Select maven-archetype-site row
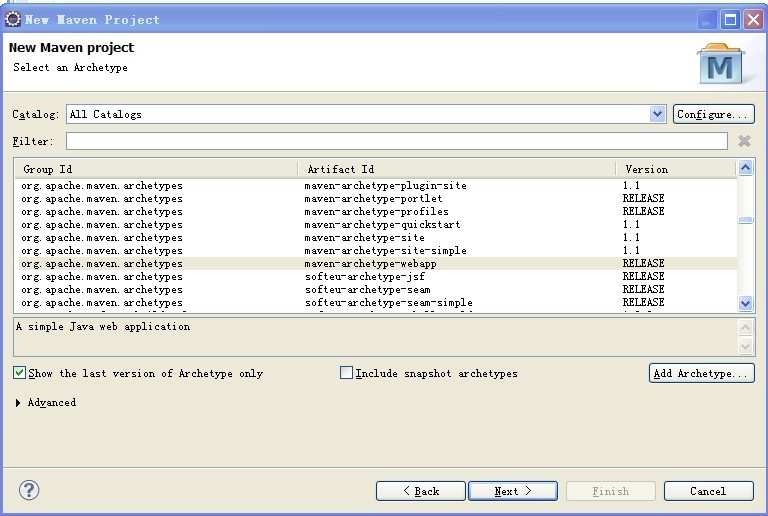768x516 pixels. [377, 237]
